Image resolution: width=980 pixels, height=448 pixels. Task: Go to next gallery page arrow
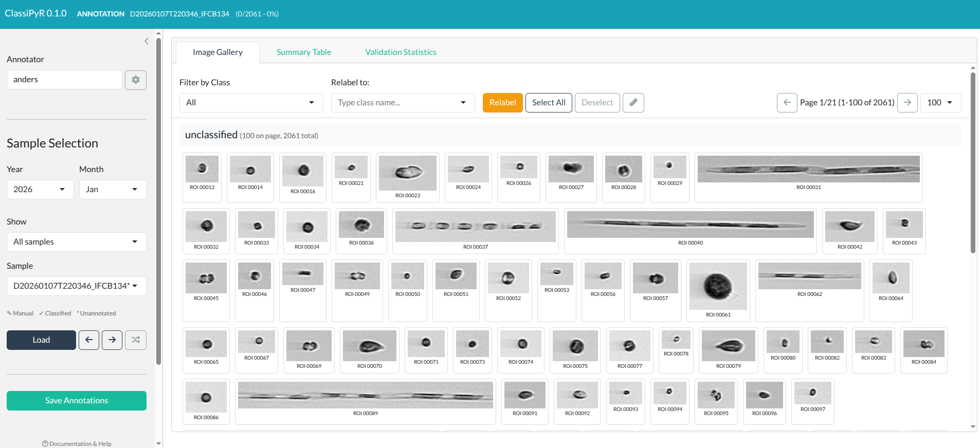pos(907,103)
